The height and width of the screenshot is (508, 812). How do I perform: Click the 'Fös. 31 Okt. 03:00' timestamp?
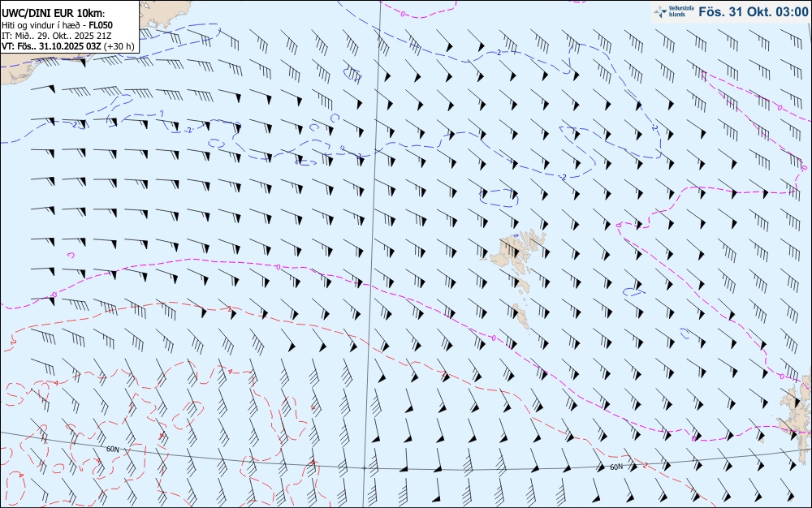[753, 11]
